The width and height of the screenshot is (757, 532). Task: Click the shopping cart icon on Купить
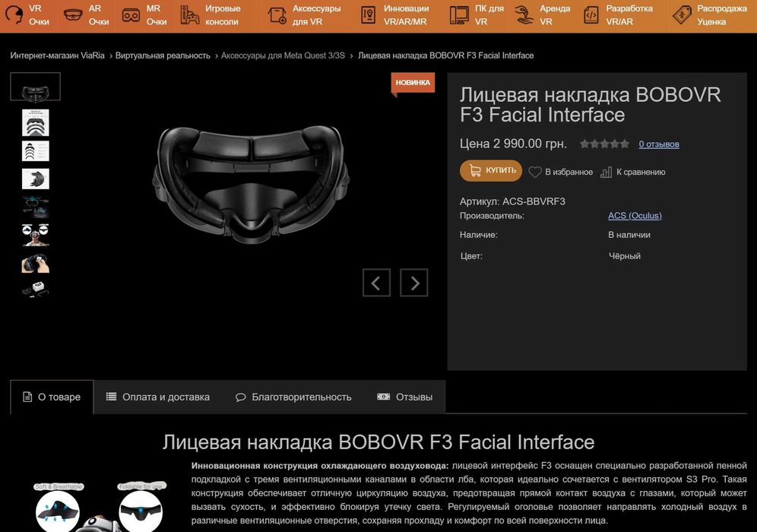pyautogui.click(x=475, y=170)
